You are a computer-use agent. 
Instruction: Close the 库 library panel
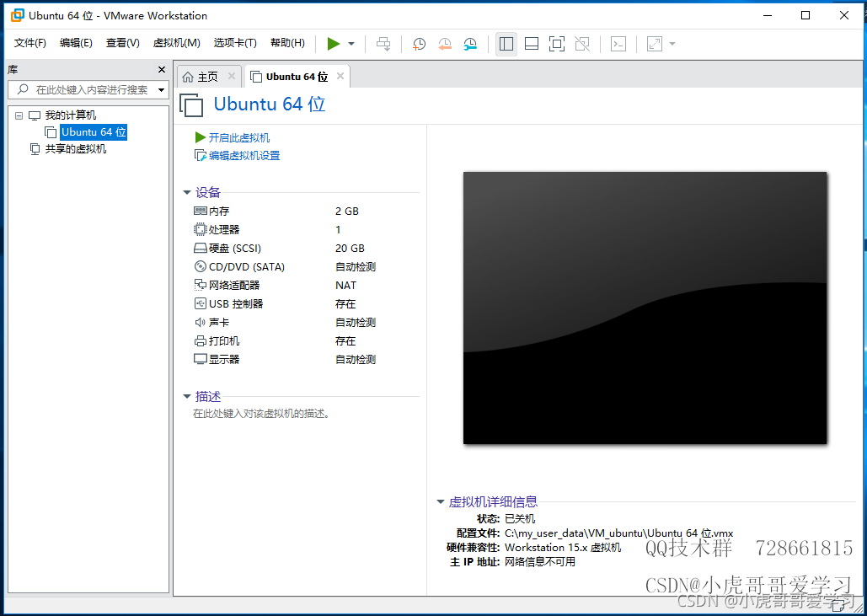(162, 70)
